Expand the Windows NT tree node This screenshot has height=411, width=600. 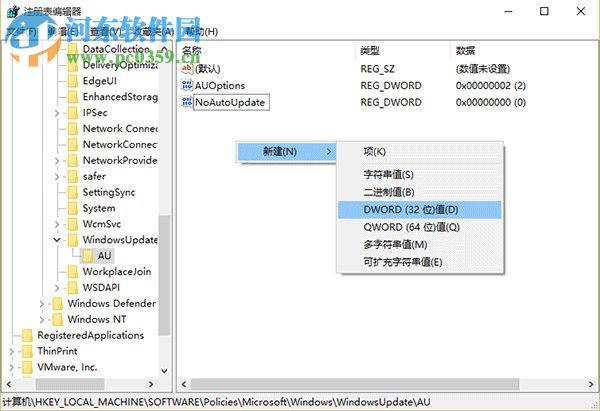coord(42,320)
